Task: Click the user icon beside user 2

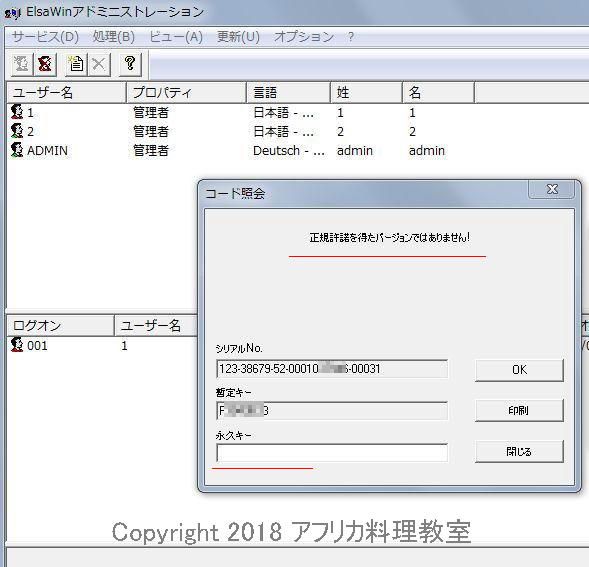Action: coord(17,131)
